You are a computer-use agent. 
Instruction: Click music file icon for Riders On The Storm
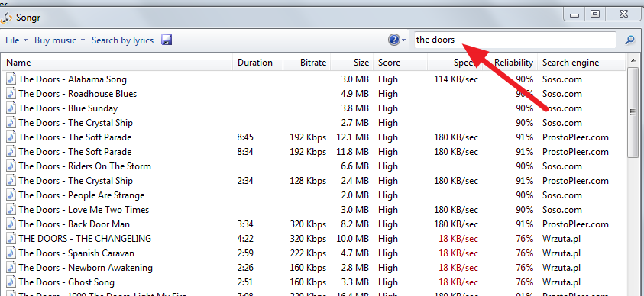[x=11, y=166]
